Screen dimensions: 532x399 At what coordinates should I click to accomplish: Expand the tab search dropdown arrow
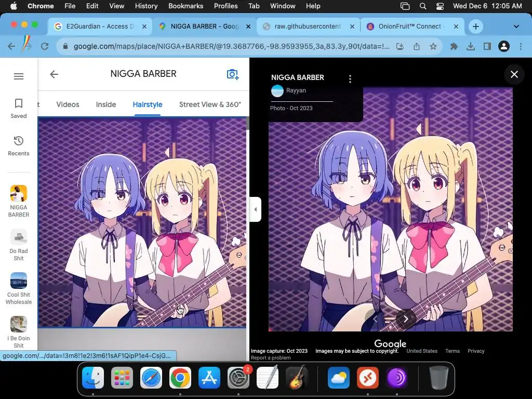tap(516, 26)
